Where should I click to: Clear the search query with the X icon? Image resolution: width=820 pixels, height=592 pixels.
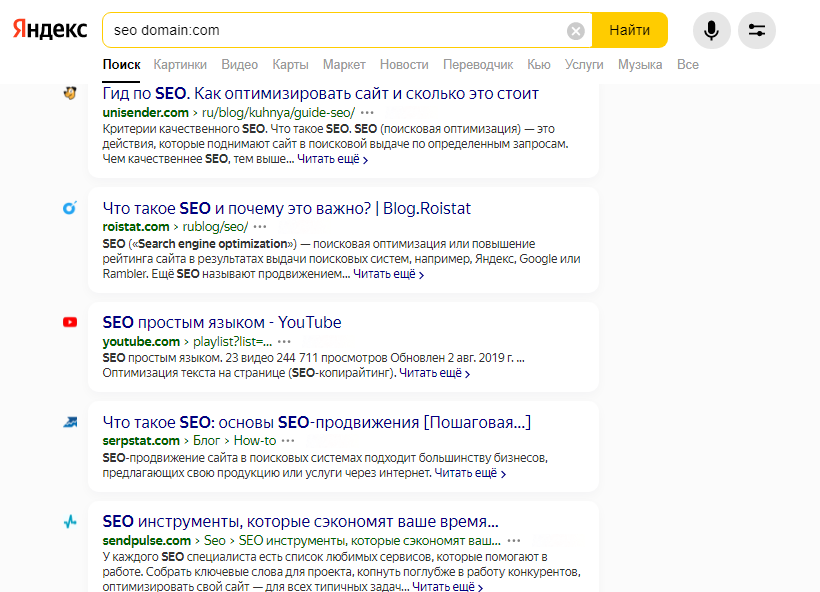click(x=576, y=31)
